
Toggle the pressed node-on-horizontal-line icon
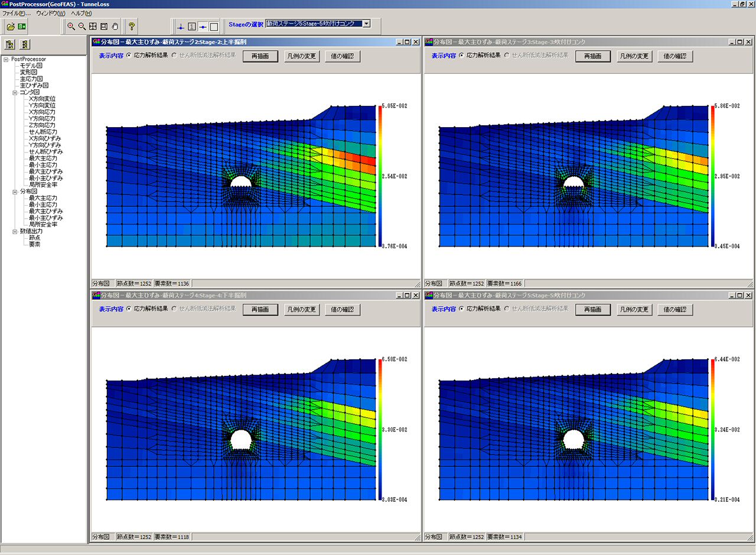203,26
